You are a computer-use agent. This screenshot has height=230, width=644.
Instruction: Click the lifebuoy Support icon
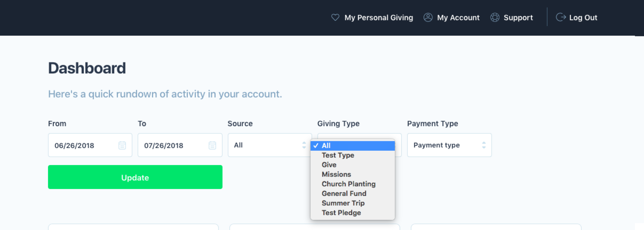coord(495,18)
